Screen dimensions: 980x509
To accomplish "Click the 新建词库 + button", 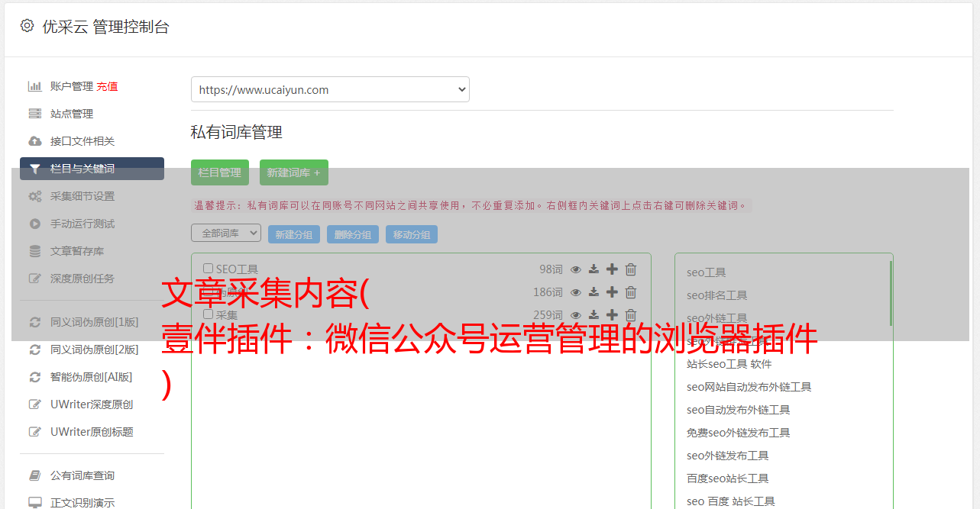I will click(294, 172).
